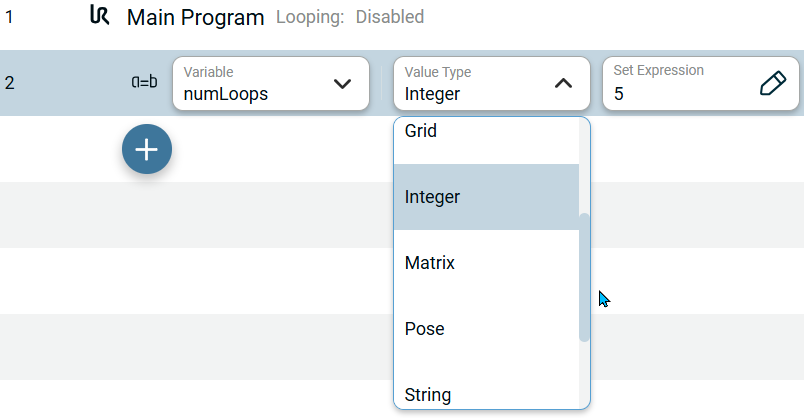Screen dimensions: 804x418
Task: Click line number 2 of assignment row
Action: [10, 83]
